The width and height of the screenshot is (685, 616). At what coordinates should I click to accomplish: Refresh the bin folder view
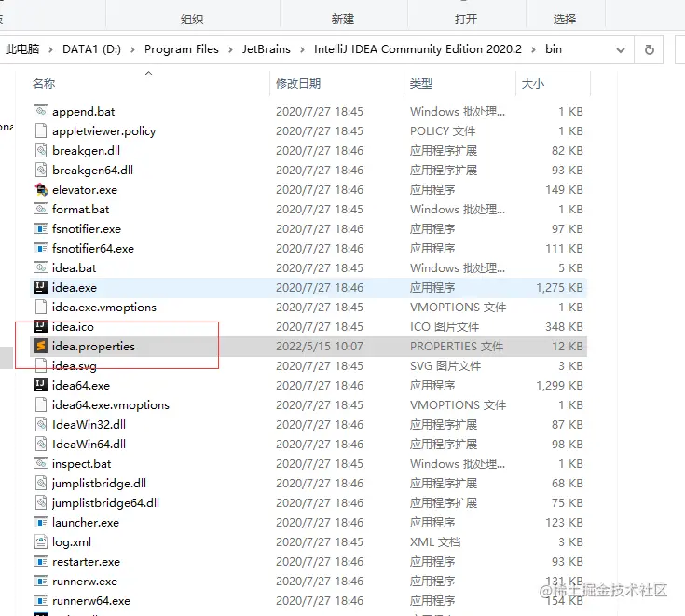[x=650, y=49]
